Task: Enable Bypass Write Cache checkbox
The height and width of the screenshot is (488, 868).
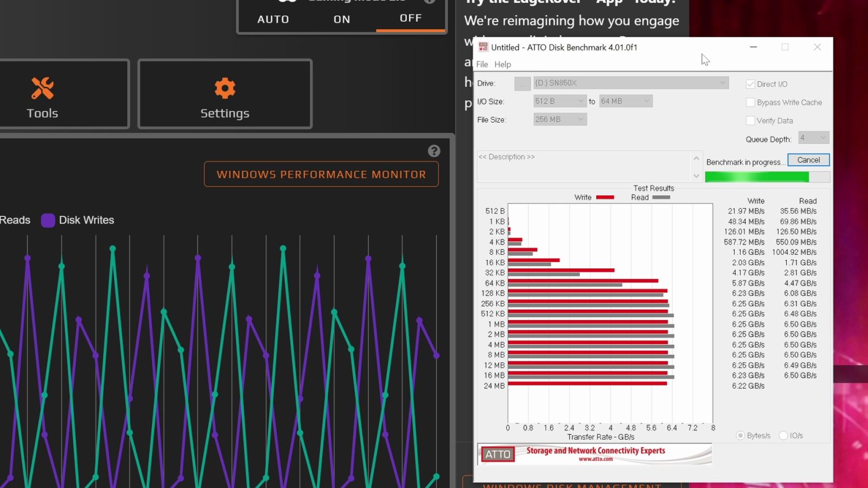Action: [751, 102]
